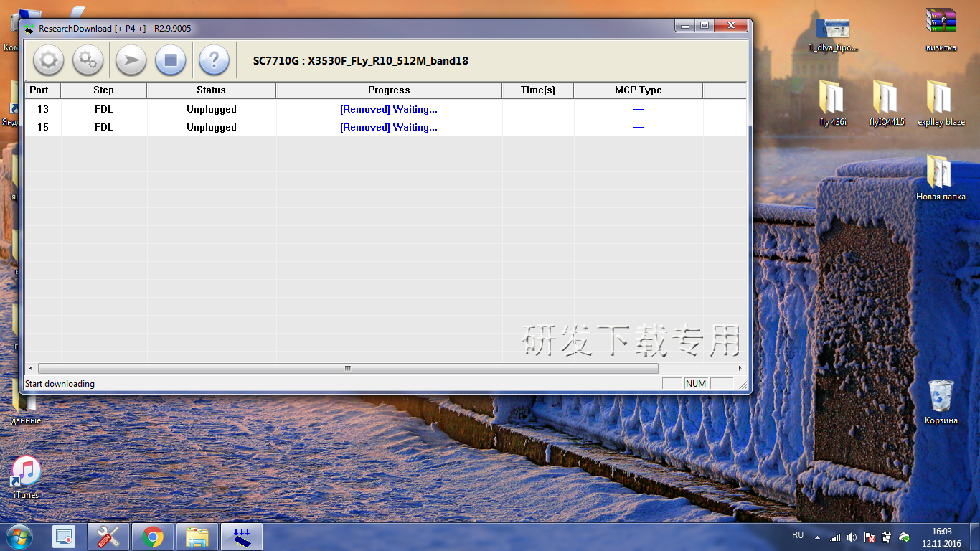The width and height of the screenshot is (980, 551).
Task: Click the MCP Type dash in port 13 row
Action: click(639, 109)
